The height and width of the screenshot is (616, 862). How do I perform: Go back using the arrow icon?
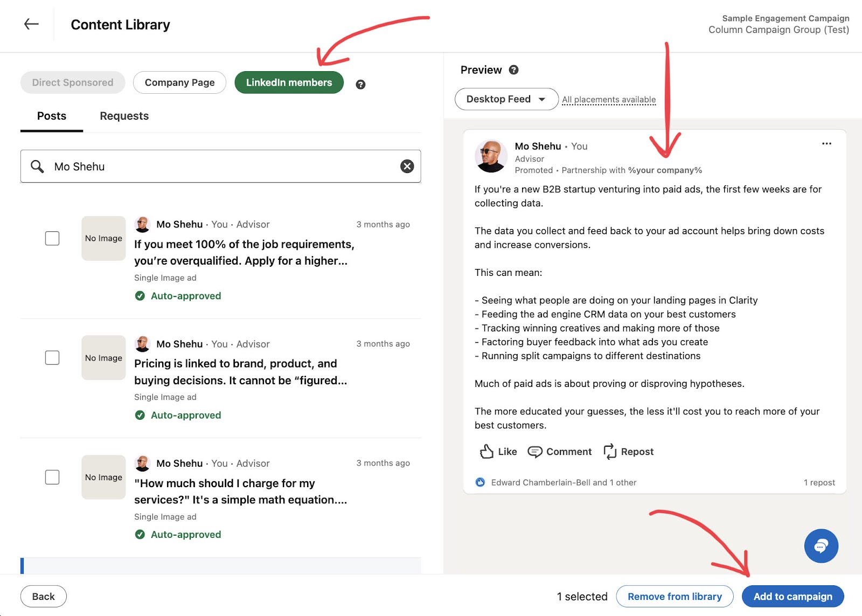(x=31, y=24)
